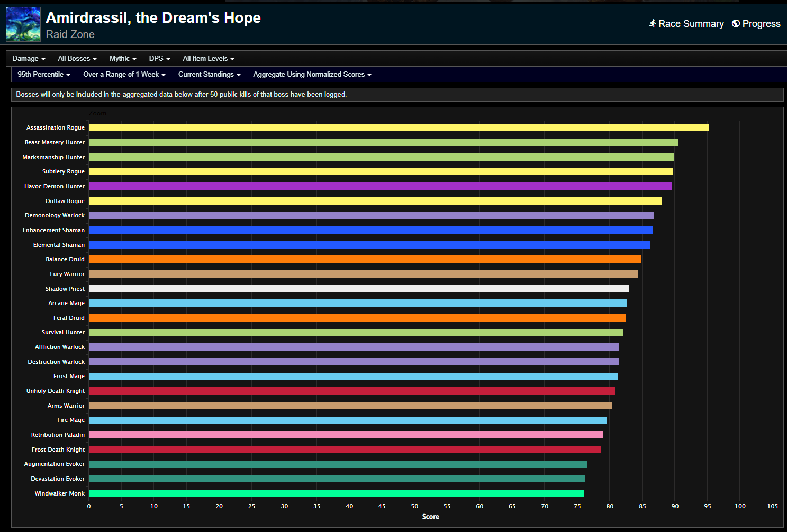Screen dimensions: 787x532
Task: Click the Assassination Rogue label
Action: [x=56, y=127]
